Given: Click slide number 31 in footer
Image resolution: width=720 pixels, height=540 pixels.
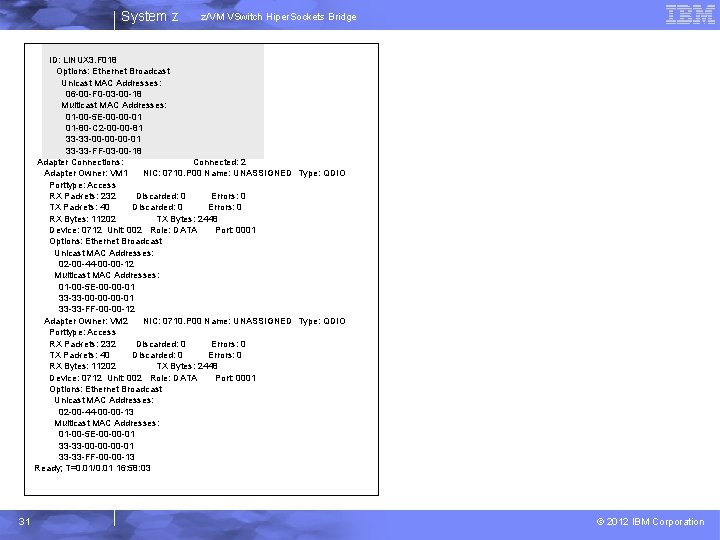Looking at the screenshot, I should point(24,522).
